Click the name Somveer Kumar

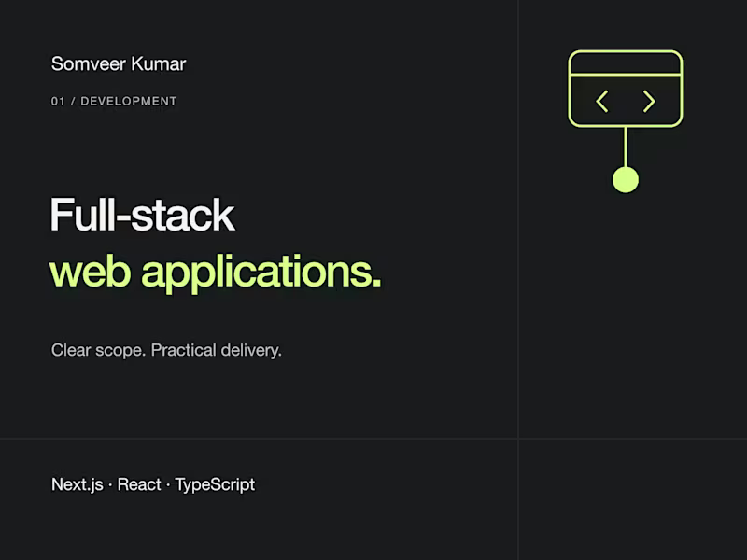[119, 63]
